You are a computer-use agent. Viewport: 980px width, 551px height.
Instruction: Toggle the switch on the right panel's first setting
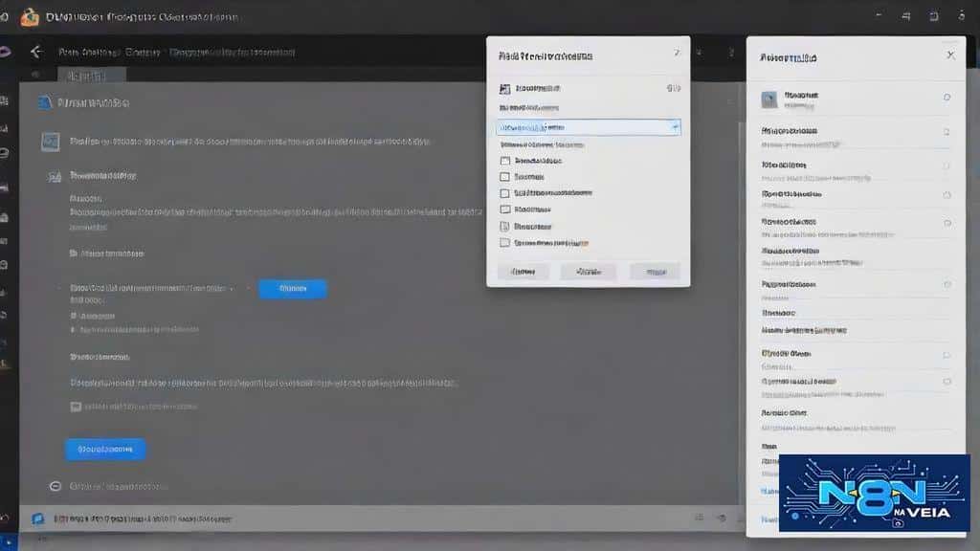(x=946, y=131)
